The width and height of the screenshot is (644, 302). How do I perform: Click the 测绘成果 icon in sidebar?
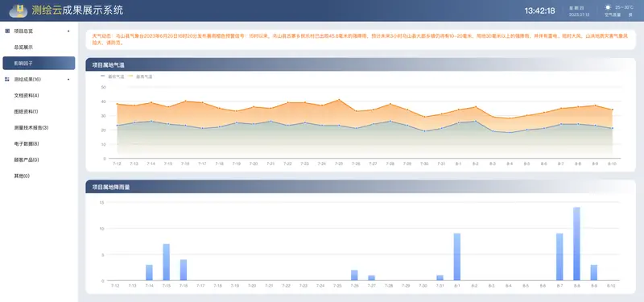click(x=7, y=79)
